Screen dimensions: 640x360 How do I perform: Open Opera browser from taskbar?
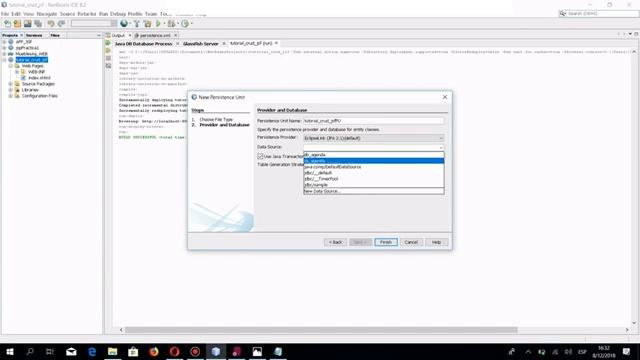point(175,351)
